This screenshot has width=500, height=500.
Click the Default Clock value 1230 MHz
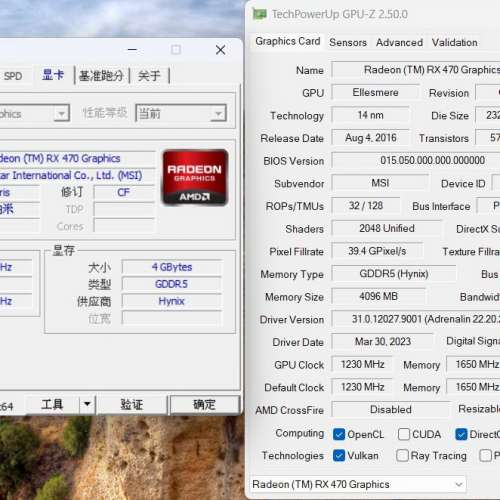[362, 387]
